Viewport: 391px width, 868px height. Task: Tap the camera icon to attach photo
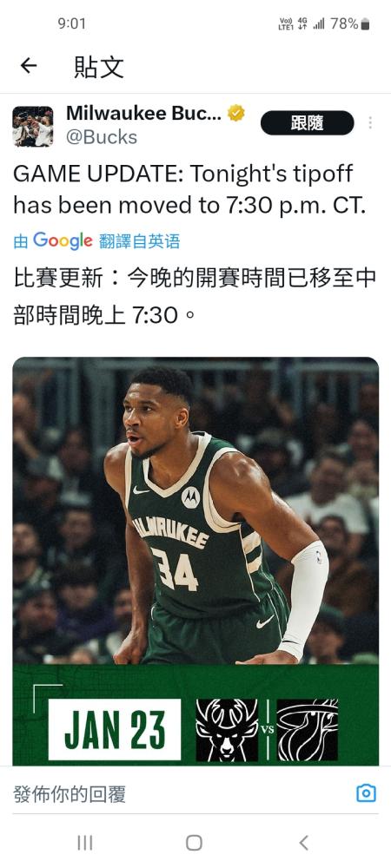(366, 793)
